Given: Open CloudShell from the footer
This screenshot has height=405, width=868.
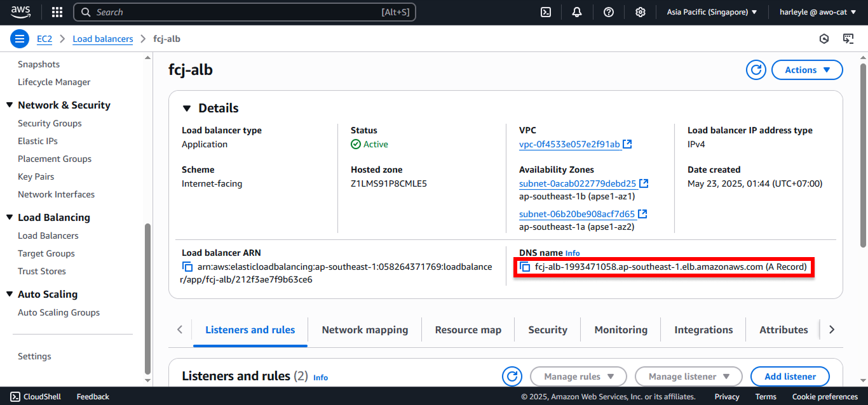Looking at the screenshot, I should [36, 397].
